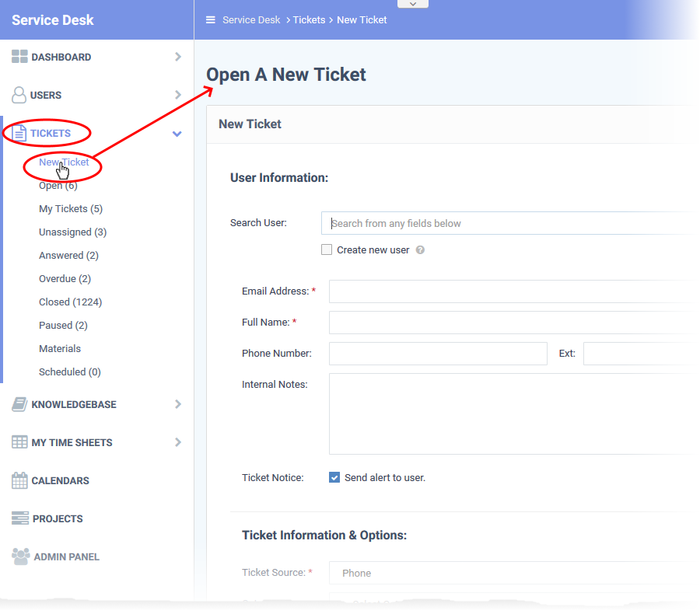Click the Knowledgebase book icon
The image size is (700, 614).
19,404
